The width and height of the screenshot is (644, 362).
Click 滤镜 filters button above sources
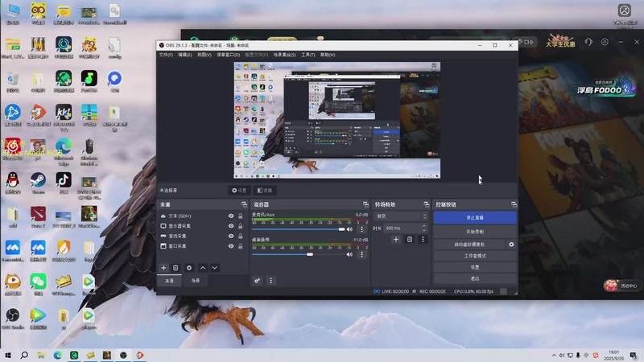(x=265, y=191)
